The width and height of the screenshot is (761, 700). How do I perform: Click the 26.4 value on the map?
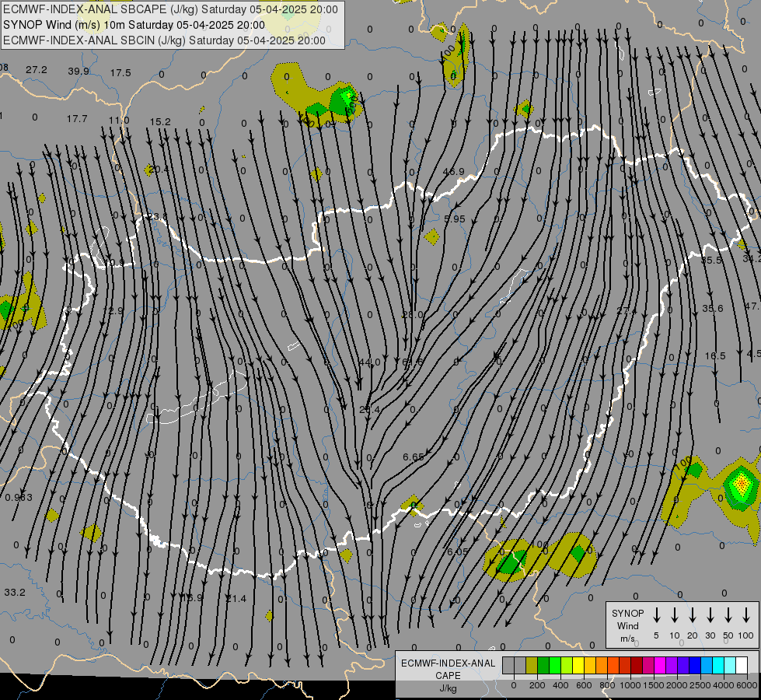pyautogui.click(x=370, y=410)
